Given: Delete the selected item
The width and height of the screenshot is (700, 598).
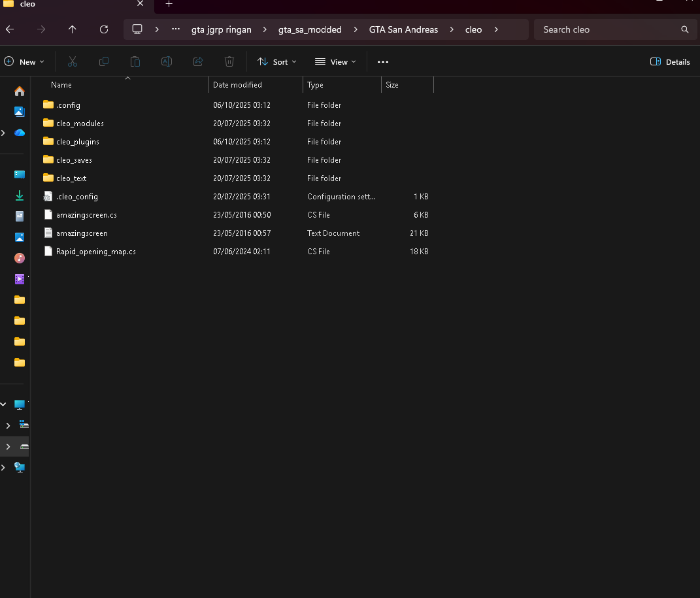Looking at the screenshot, I should click(x=229, y=61).
